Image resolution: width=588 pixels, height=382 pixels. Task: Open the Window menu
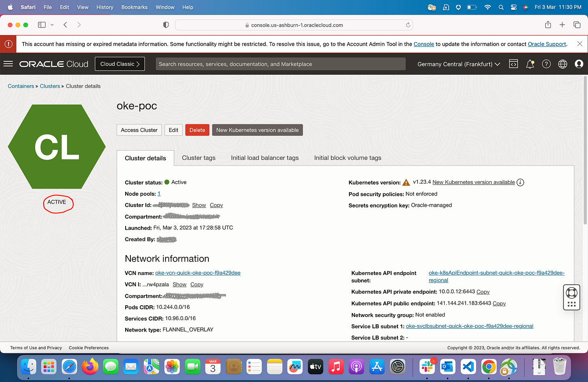pyautogui.click(x=165, y=7)
